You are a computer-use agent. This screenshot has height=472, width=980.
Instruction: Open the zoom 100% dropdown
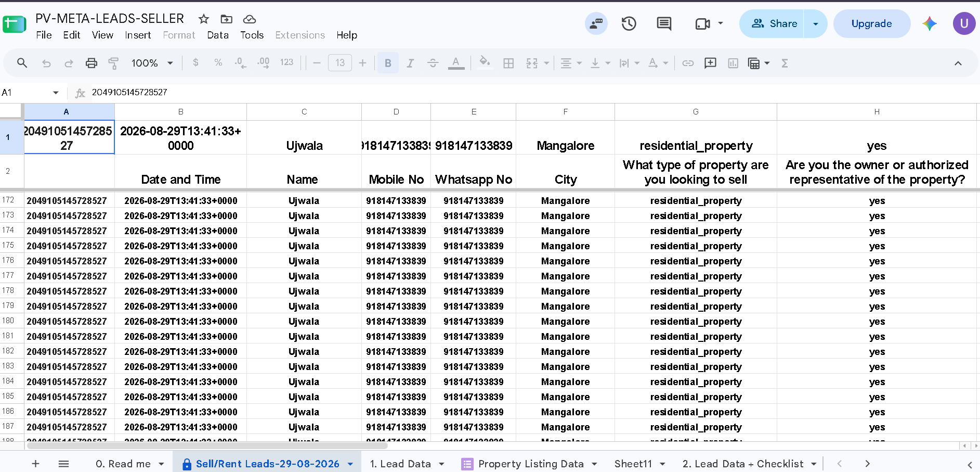tap(152, 63)
